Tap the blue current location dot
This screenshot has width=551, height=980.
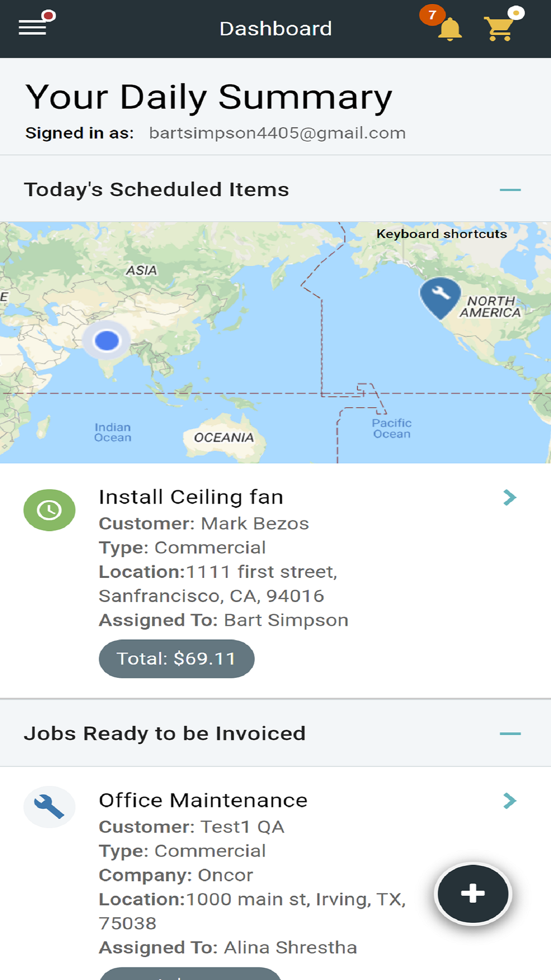coord(106,341)
